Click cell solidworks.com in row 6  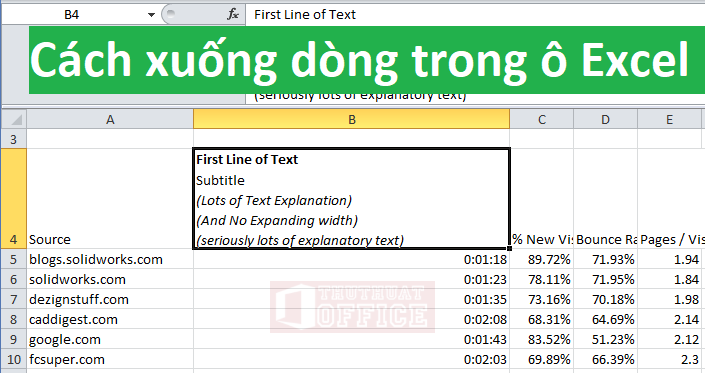click(110, 279)
